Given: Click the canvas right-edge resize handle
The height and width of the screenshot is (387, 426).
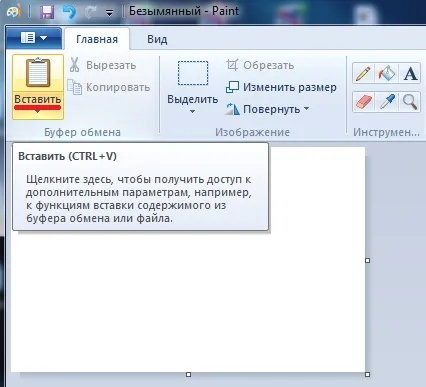Looking at the screenshot, I should point(368,260).
